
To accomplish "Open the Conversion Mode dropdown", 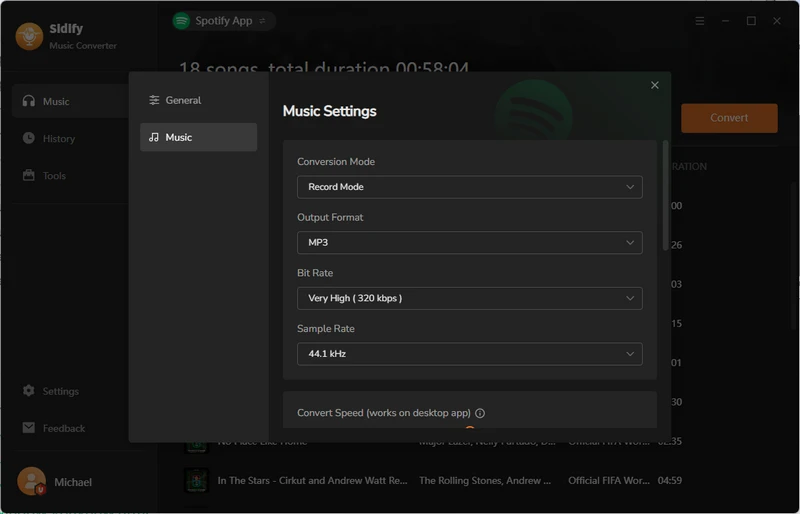I will 469,187.
